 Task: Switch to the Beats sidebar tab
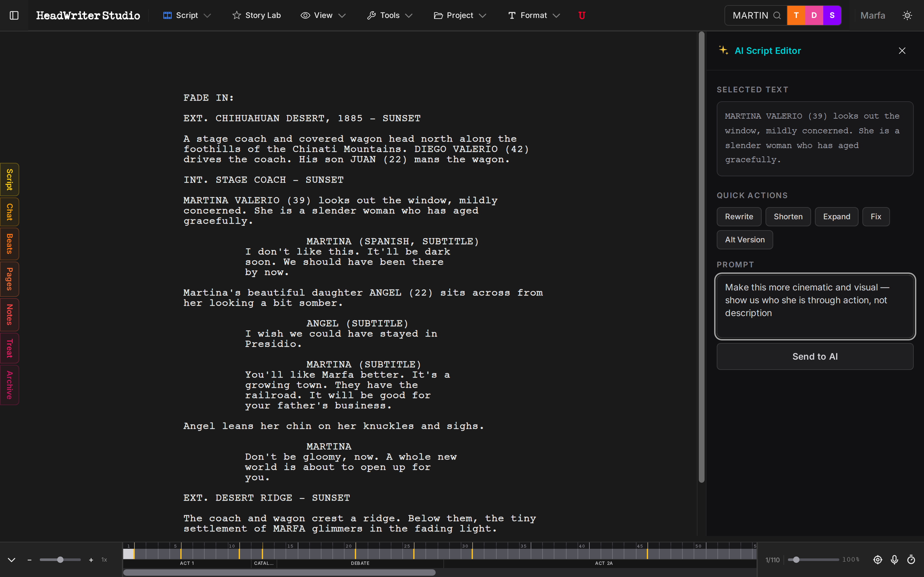pos(9,244)
